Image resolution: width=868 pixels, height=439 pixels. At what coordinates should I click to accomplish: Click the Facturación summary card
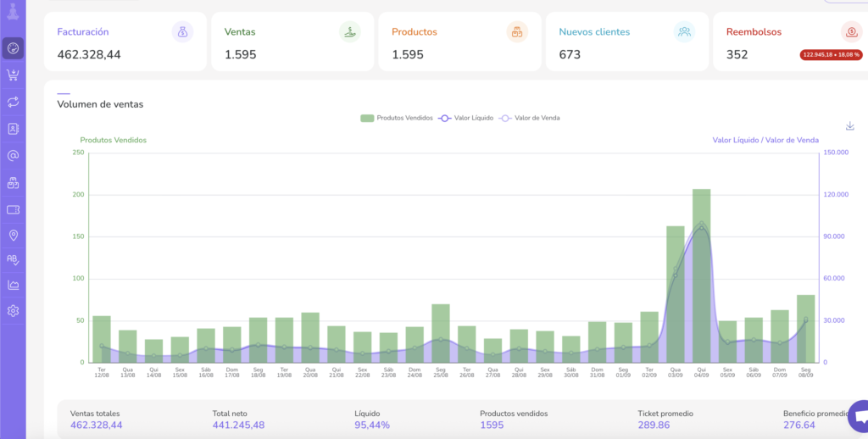[x=125, y=42]
